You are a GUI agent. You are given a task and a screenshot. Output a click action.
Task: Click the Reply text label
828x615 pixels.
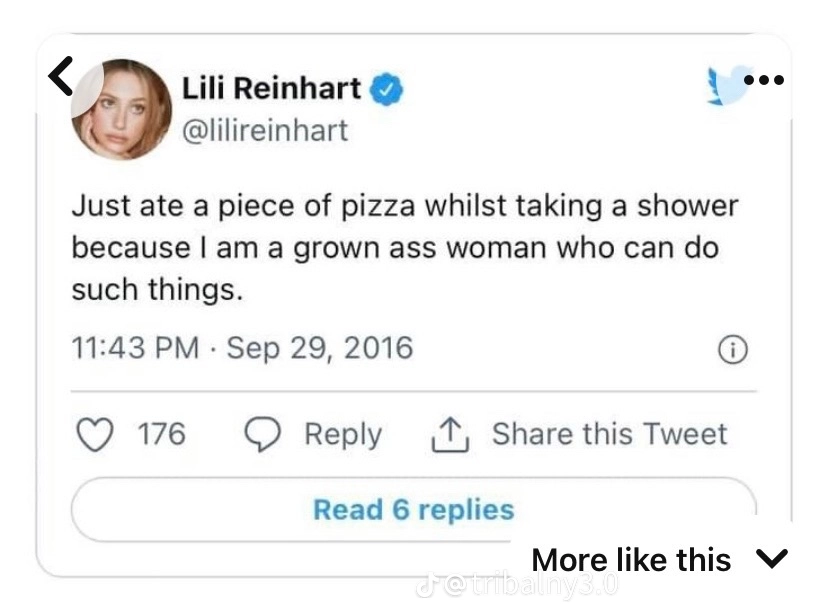(342, 434)
